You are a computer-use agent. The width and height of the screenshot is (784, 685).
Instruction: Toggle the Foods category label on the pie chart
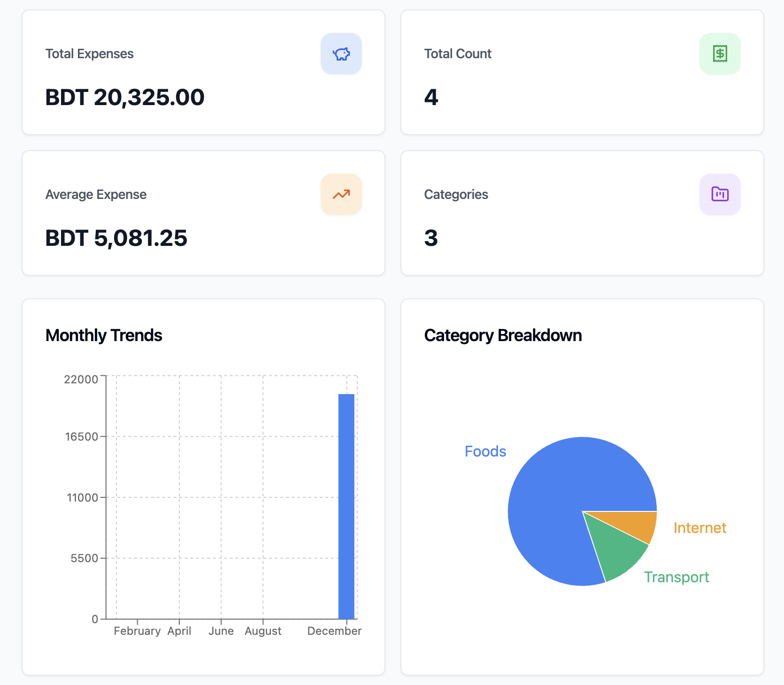click(x=485, y=451)
